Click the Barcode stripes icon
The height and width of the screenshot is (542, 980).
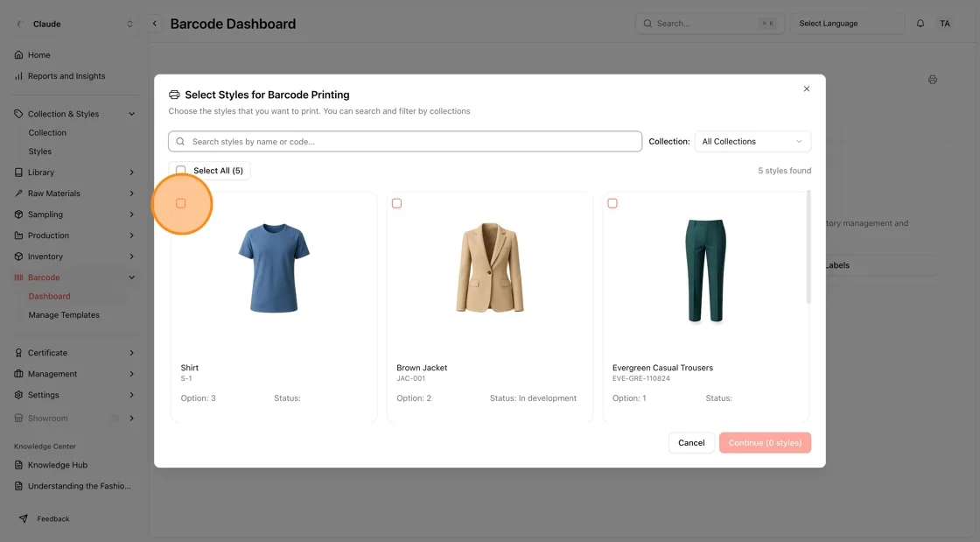pyautogui.click(x=18, y=278)
